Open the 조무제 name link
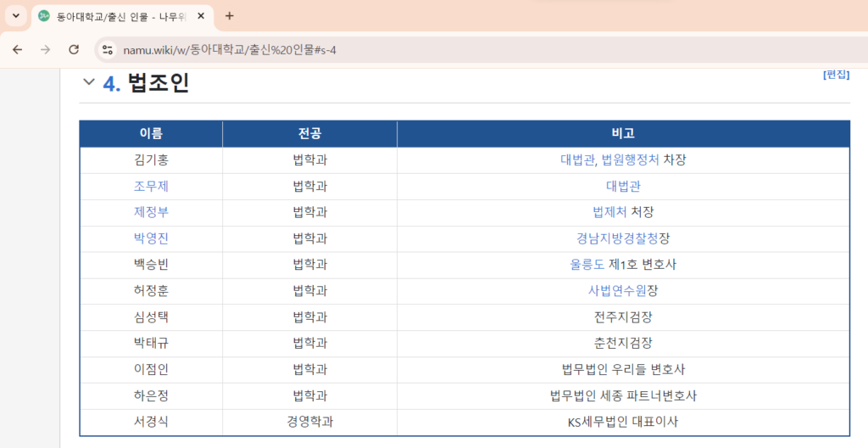 coord(151,187)
